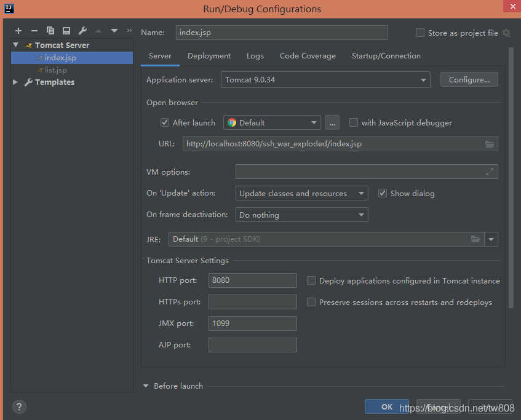Screen dimensions: 521x420
Task: Click the HTTPs port field
Action: click(253, 302)
